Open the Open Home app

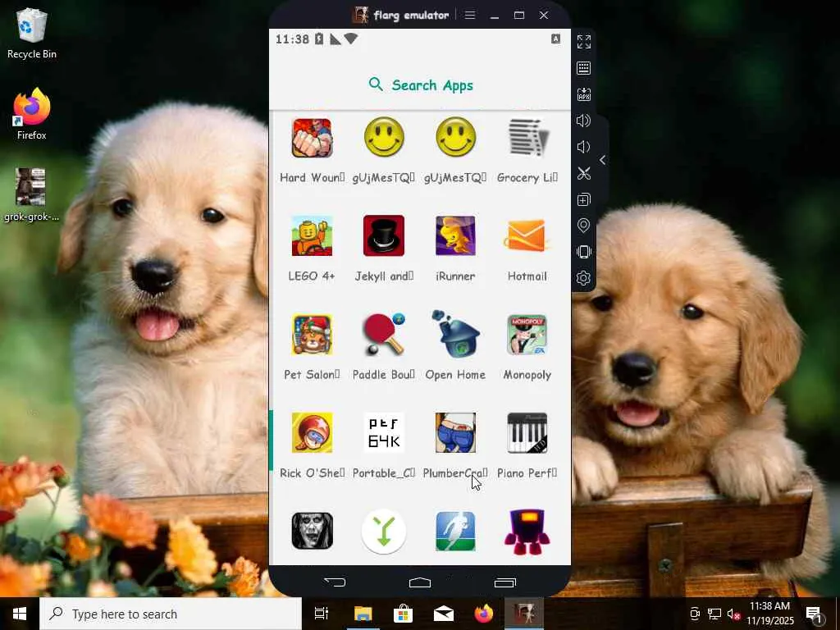coord(455,333)
